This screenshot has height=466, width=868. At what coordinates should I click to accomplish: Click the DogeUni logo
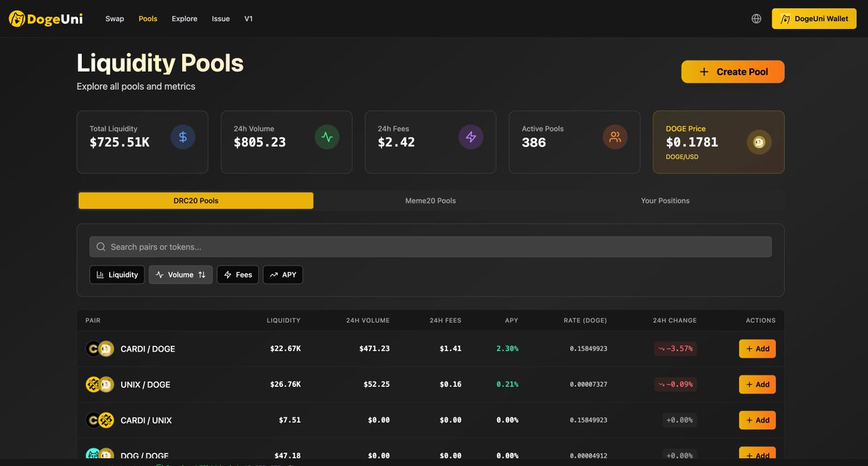pos(46,19)
